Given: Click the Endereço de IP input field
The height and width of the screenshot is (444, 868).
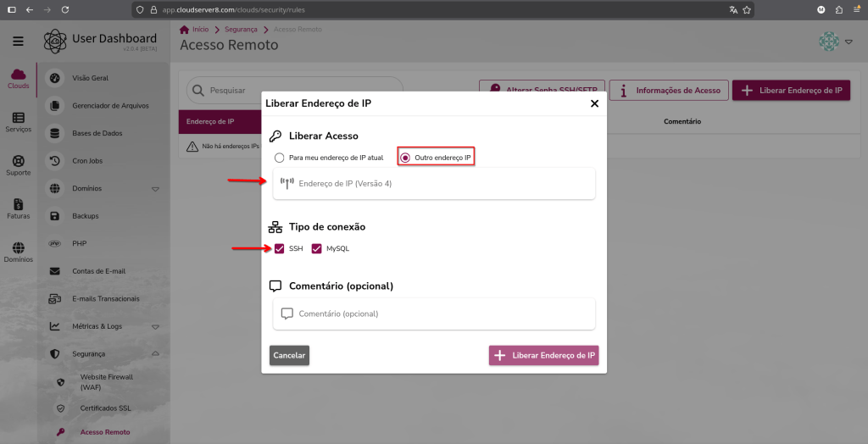Looking at the screenshot, I should pos(441,183).
